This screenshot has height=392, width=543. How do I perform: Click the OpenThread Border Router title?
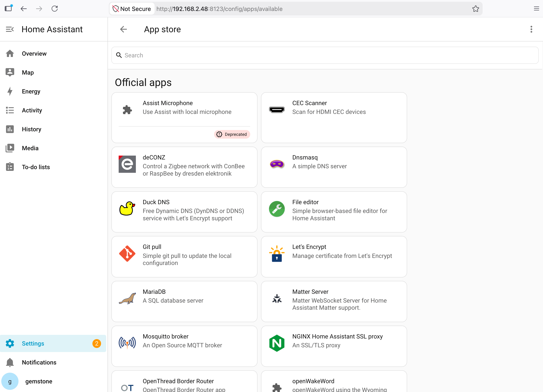[x=178, y=381]
